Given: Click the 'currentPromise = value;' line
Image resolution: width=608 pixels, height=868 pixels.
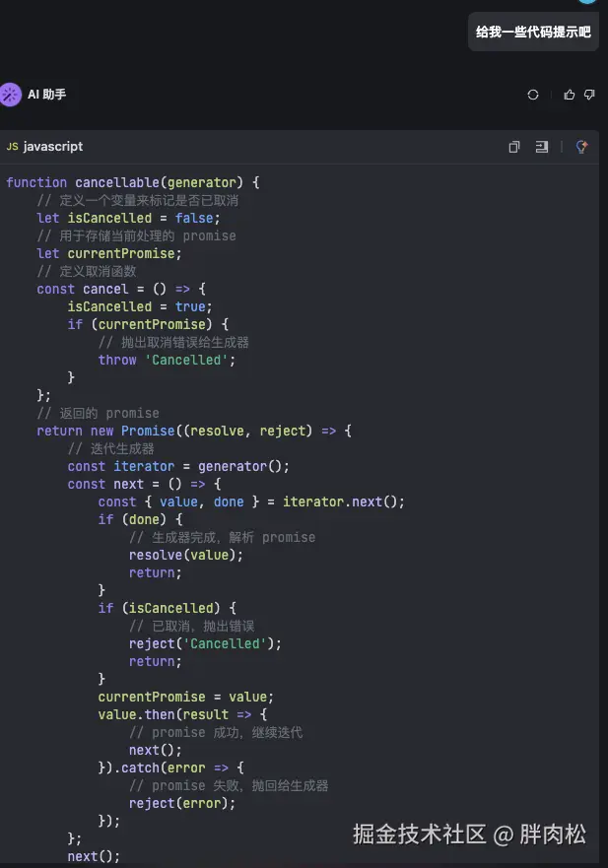Looking at the screenshot, I should point(182,697).
